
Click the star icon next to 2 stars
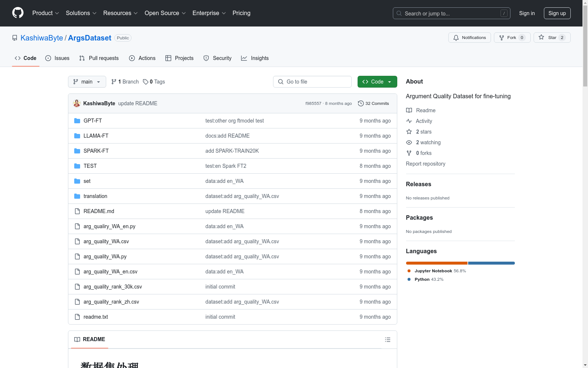point(409,132)
